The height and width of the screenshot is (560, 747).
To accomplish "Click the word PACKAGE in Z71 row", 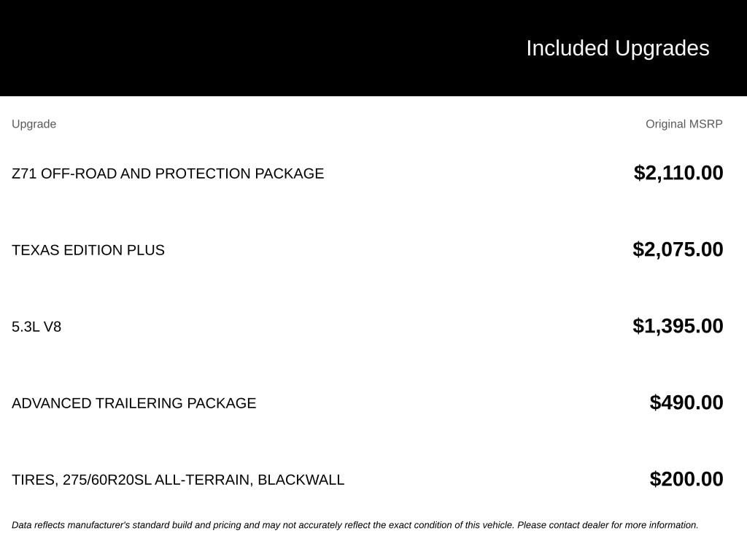I will [x=289, y=174].
